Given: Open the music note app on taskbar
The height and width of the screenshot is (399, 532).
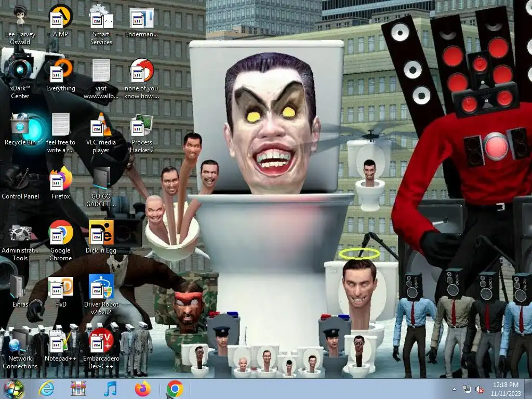Looking at the screenshot, I should (110, 389).
